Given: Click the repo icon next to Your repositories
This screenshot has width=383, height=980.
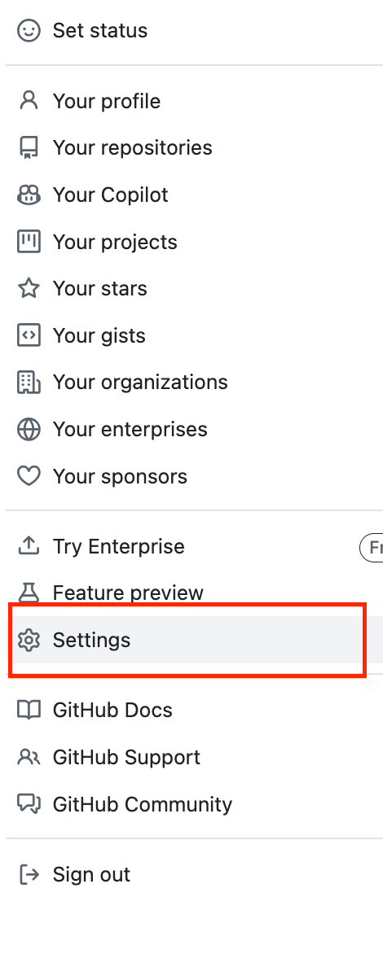Looking at the screenshot, I should (29, 148).
